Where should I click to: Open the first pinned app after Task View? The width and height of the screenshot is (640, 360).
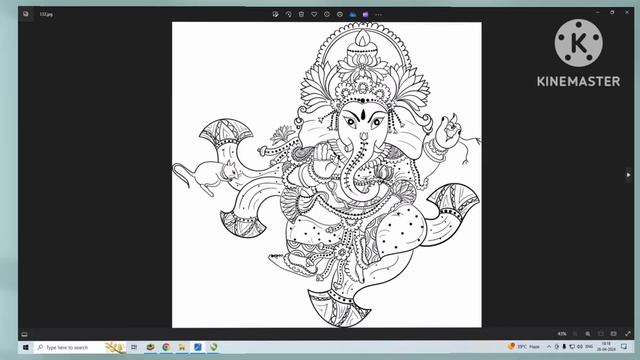coord(150,347)
